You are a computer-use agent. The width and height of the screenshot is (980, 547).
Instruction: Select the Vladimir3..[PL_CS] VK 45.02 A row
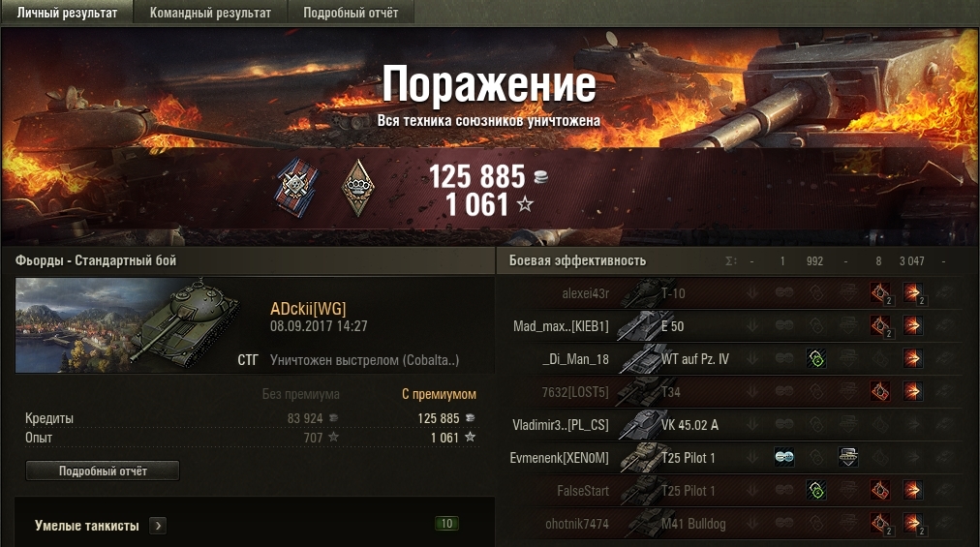click(x=735, y=425)
